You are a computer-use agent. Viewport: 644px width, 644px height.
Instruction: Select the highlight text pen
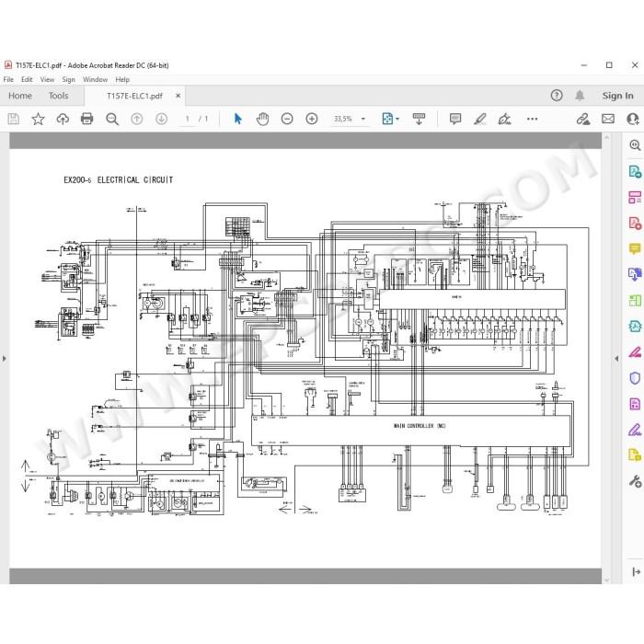[x=479, y=119]
